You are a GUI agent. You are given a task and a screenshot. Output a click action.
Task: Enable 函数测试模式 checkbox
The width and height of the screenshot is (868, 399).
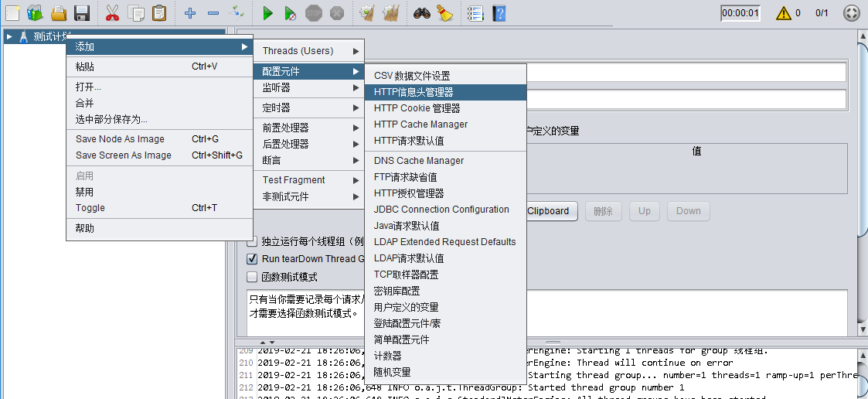tap(252, 277)
